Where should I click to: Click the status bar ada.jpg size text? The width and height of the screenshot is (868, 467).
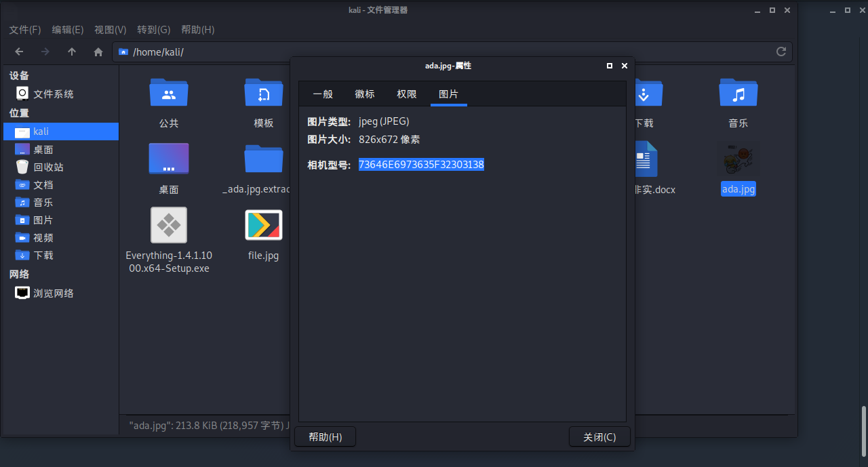210,426
